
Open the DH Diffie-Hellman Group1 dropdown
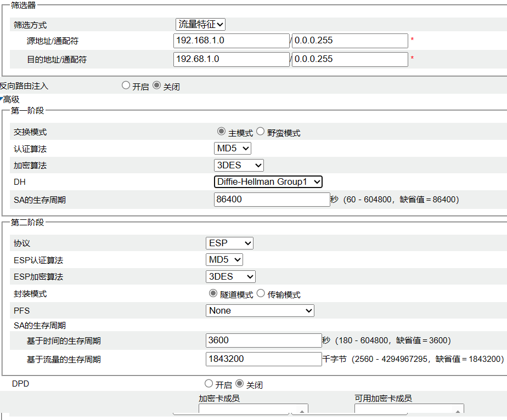click(268, 181)
